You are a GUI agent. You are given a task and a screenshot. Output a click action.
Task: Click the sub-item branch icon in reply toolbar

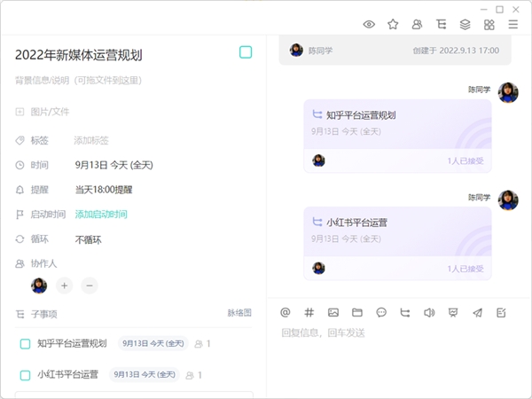click(405, 312)
